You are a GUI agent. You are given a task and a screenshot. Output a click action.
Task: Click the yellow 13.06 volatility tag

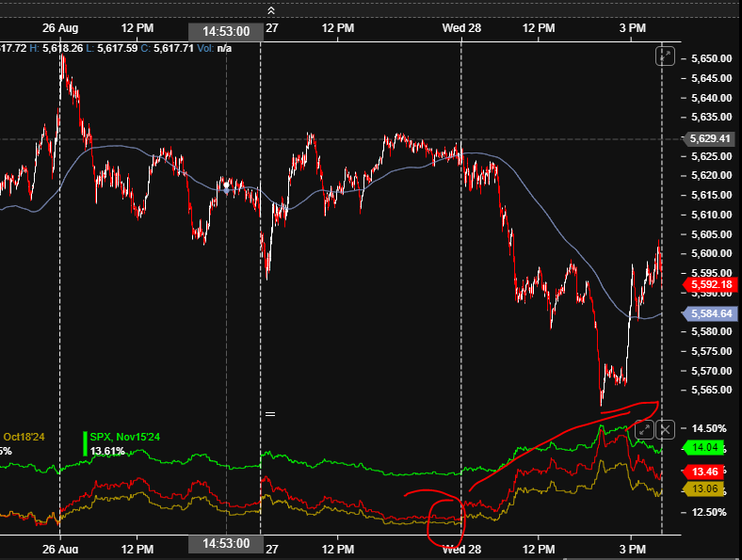tap(704, 489)
